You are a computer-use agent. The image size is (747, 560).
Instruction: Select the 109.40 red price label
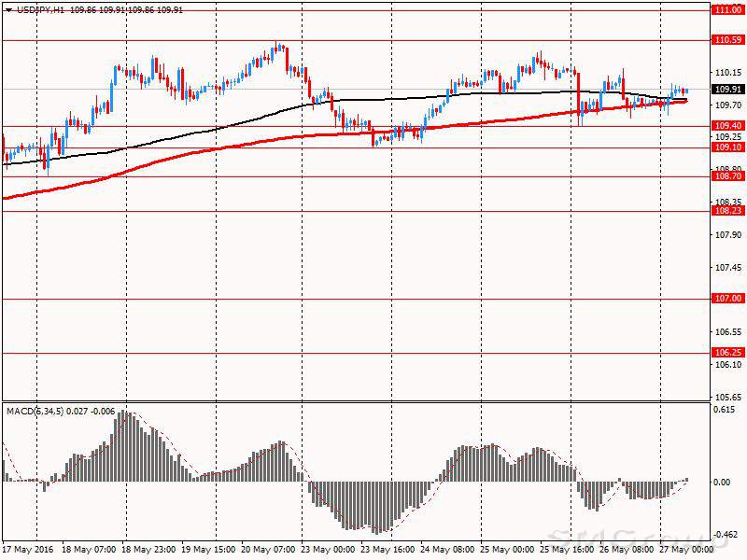click(x=727, y=126)
